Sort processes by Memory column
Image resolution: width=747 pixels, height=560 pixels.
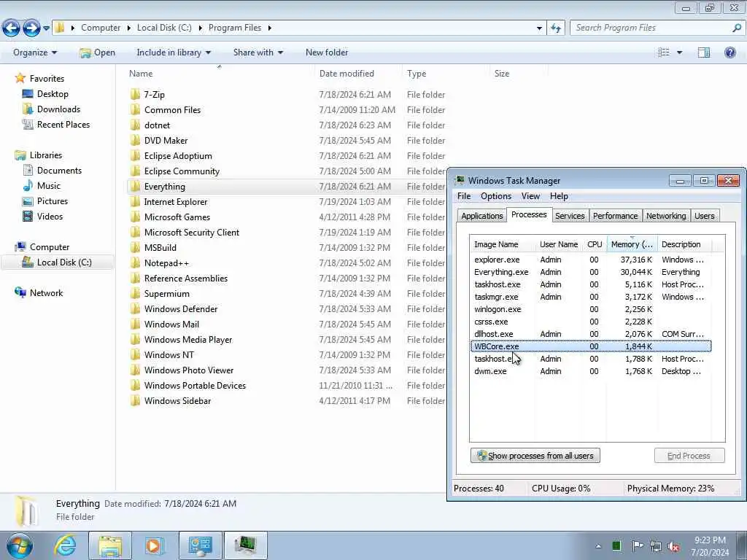(632, 244)
